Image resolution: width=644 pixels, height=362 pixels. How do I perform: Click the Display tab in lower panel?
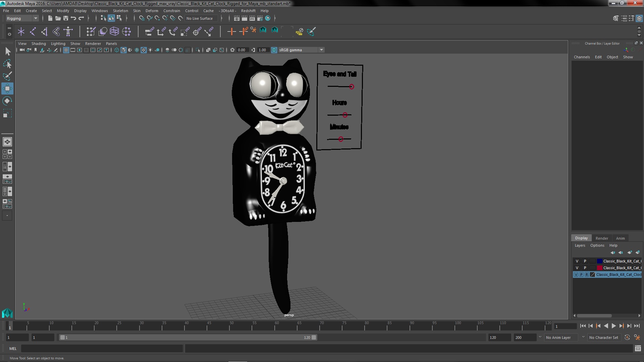tap(581, 238)
